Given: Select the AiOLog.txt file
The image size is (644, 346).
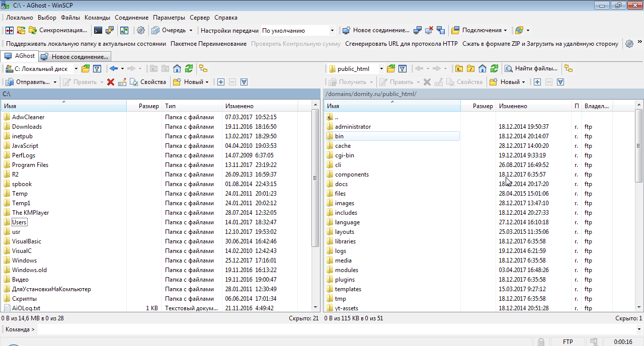Looking at the screenshot, I should pos(26,308).
